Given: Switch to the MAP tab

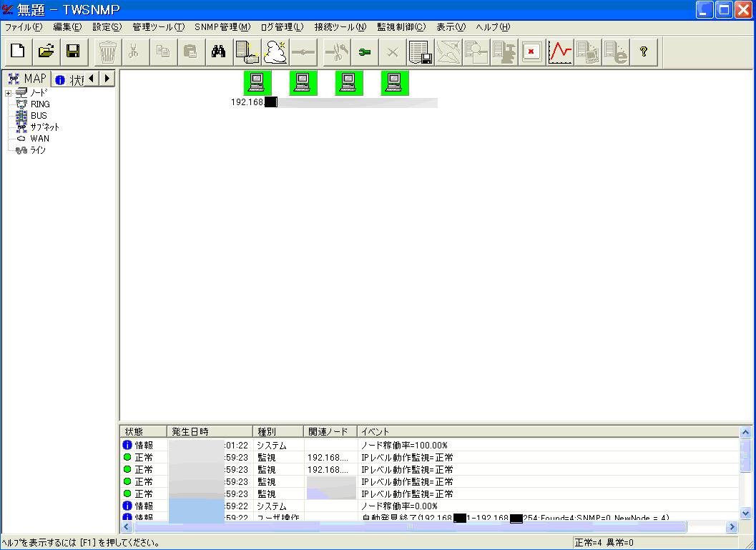Looking at the screenshot, I should (26, 79).
